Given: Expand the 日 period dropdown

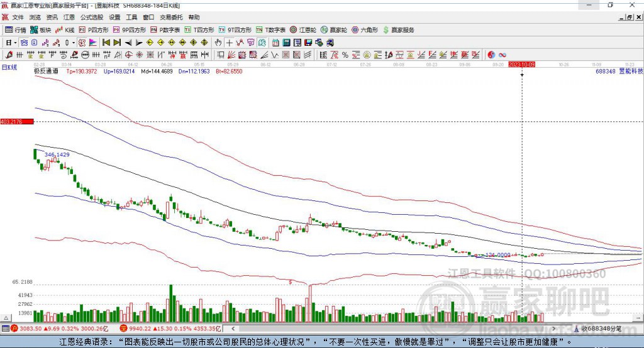Looking at the screenshot, I should point(15,43).
